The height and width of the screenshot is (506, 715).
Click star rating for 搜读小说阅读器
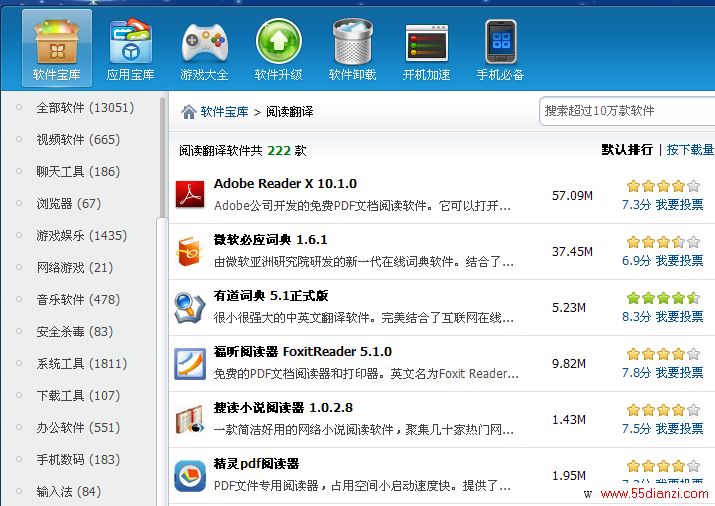663,410
